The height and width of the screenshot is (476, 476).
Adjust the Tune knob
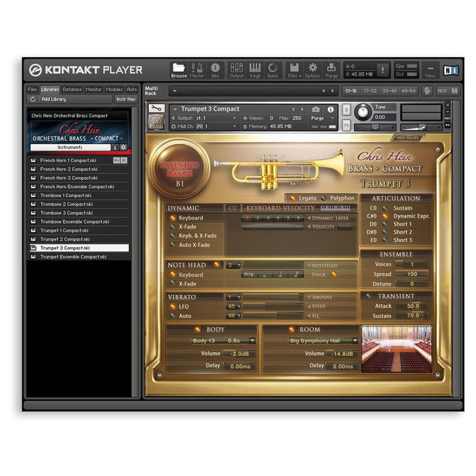coord(363,112)
